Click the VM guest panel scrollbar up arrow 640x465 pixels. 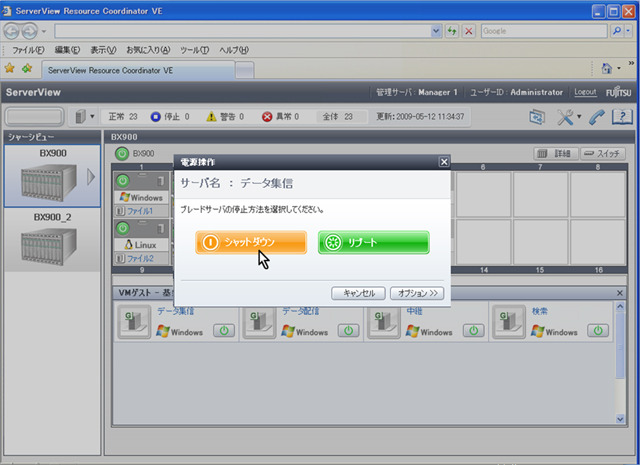tap(620, 307)
